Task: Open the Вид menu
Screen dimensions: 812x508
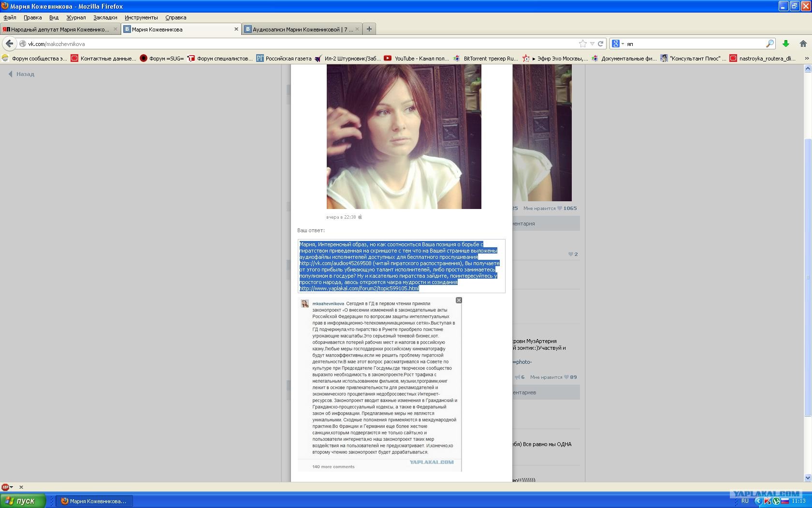Action: [54, 17]
